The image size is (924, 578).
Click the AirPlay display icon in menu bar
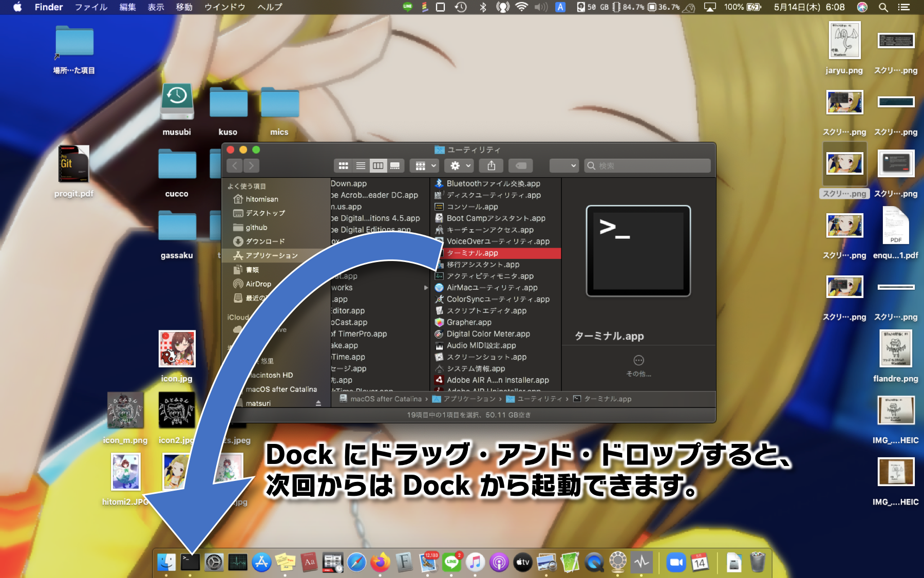coord(710,7)
